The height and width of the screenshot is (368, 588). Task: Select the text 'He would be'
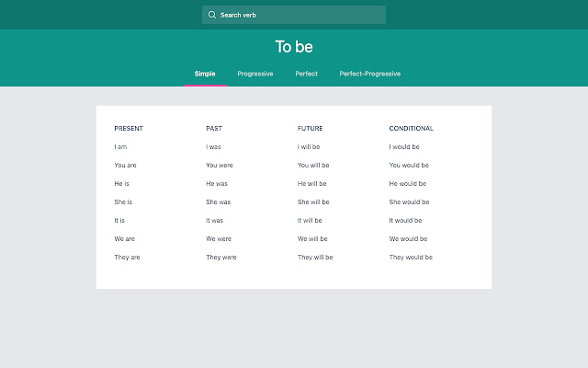point(407,184)
